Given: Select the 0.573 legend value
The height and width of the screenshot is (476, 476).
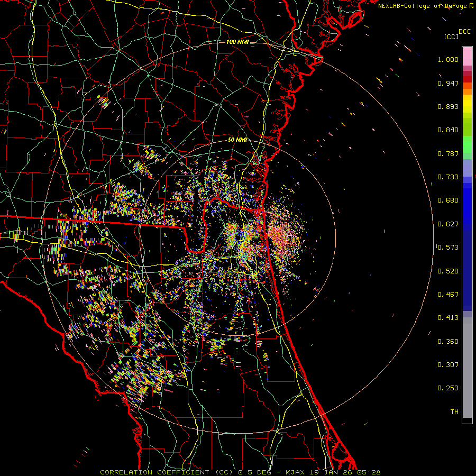Looking at the screenshot, I should (448, 248).
